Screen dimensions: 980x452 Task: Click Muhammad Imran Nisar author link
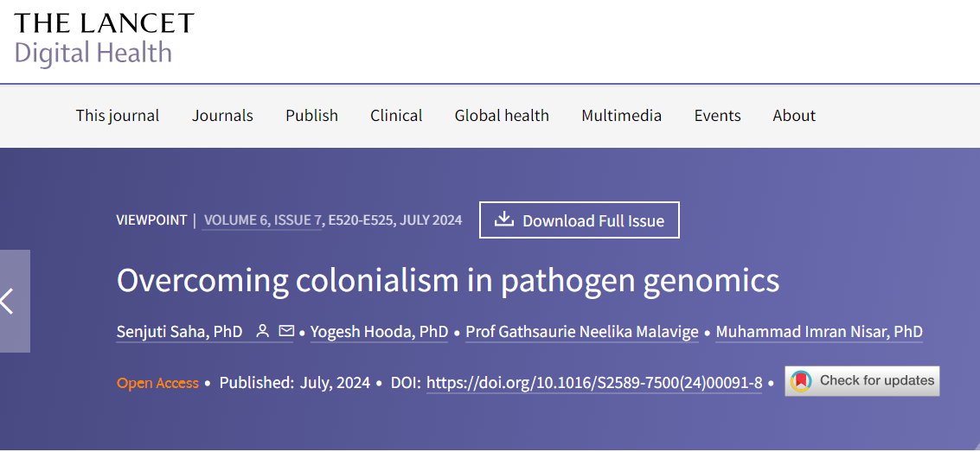pos(819,332)
